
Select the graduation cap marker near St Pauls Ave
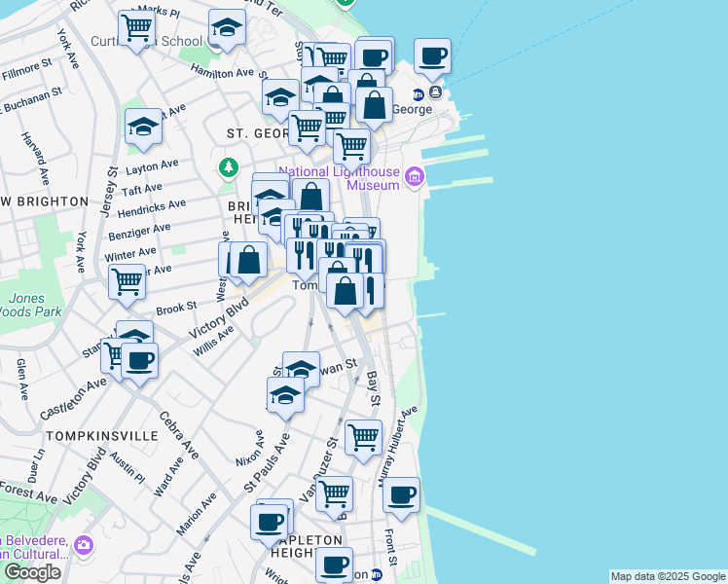coord(285,397)
